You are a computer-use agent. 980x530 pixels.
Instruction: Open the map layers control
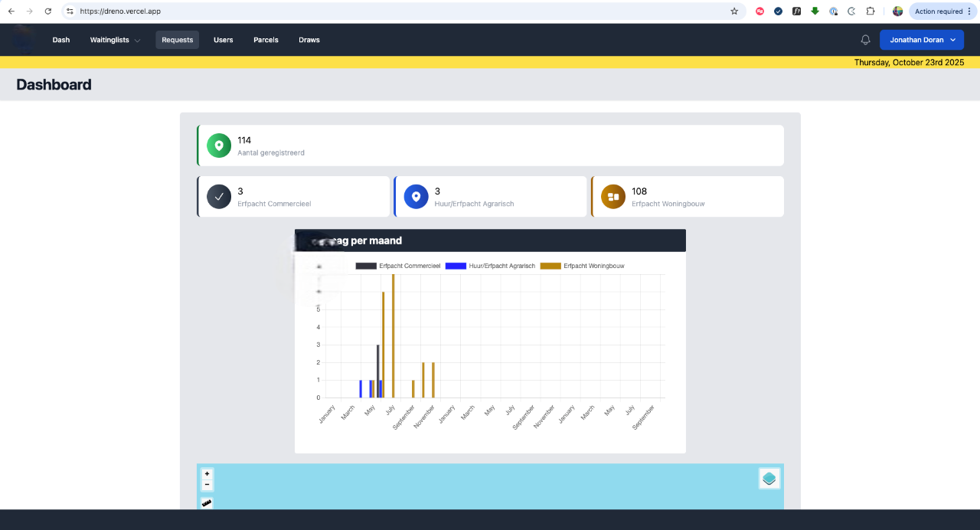(769, 479)
